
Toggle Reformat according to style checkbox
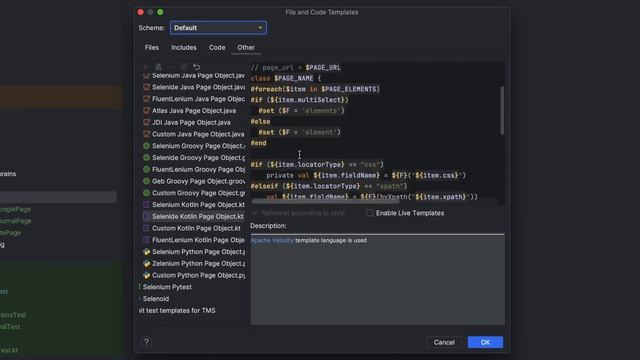255,213
